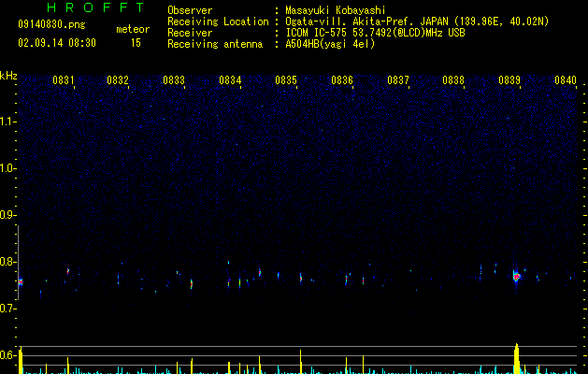The height and width of the screenshot is (374, 588).
Task: Click the Receiving antenna field label
Action: (215, 44)
